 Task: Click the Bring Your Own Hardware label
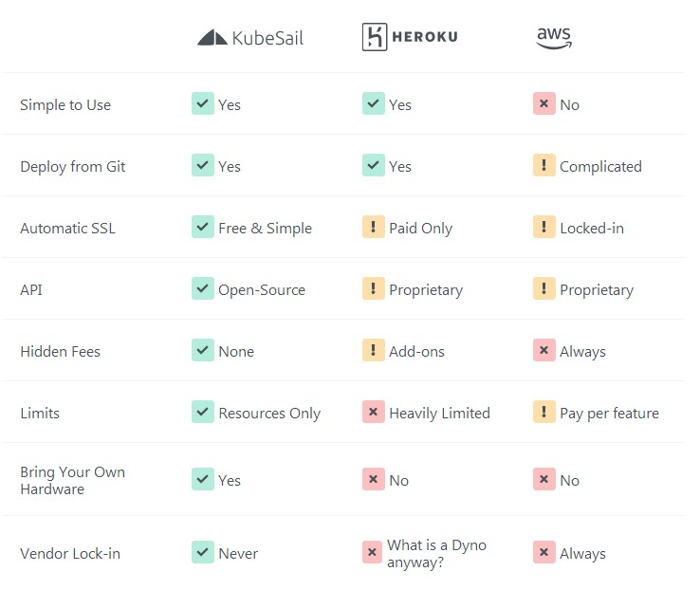pyautogui.click(x=73, y=480)
